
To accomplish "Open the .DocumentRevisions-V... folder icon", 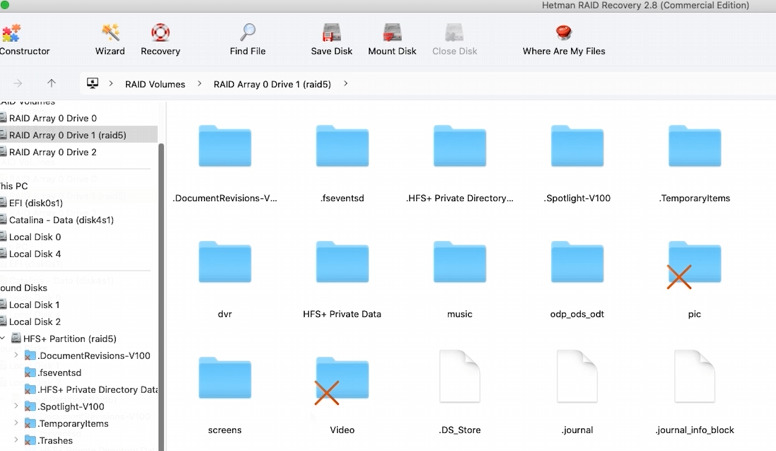I will tap(225, 146).
